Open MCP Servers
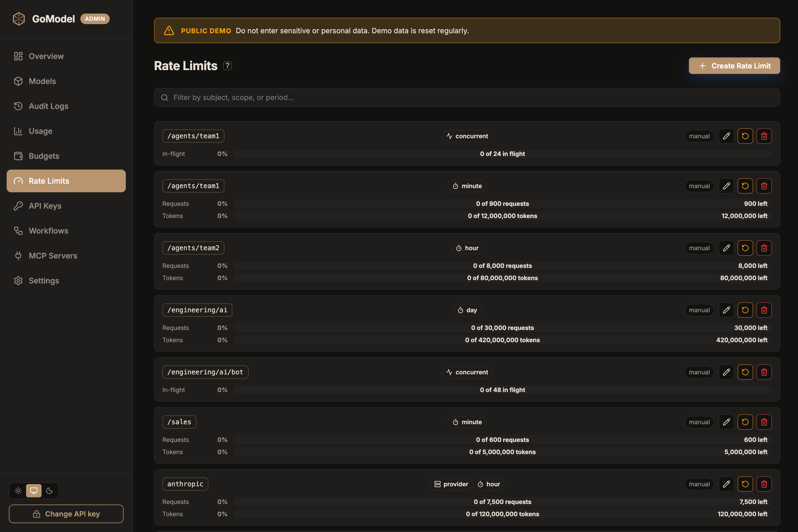Screen dimensions: 798x532 (x=66, y=256)
